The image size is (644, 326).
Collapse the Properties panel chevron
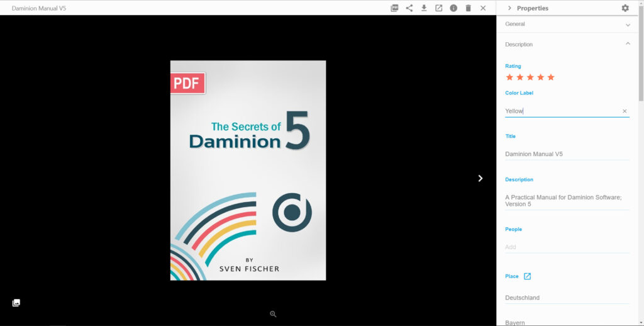click(509, 8)
